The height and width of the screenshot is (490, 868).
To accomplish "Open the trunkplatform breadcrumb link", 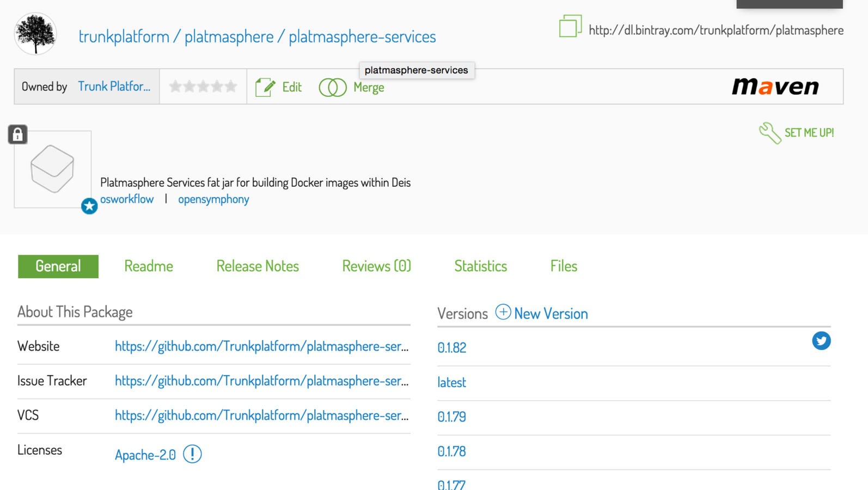I will (124, 36).
